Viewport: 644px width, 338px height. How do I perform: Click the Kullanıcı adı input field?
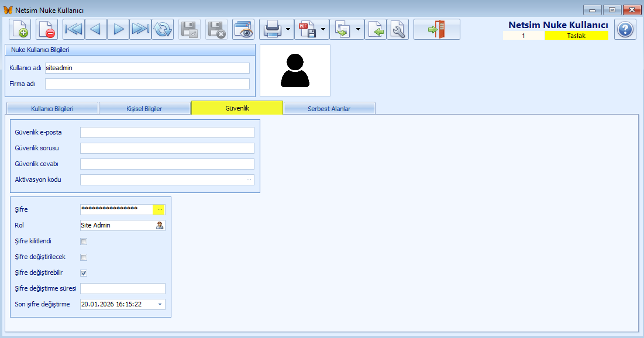tap(147, 68)
